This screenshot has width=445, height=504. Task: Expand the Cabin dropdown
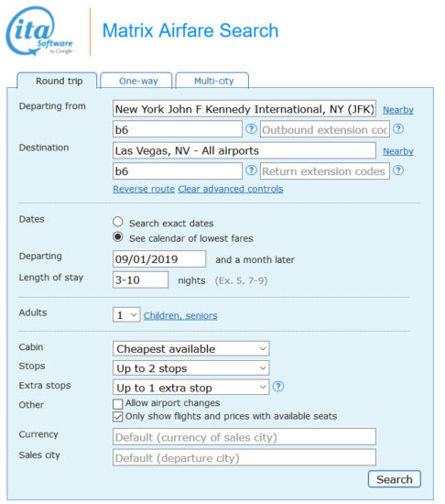191,349
